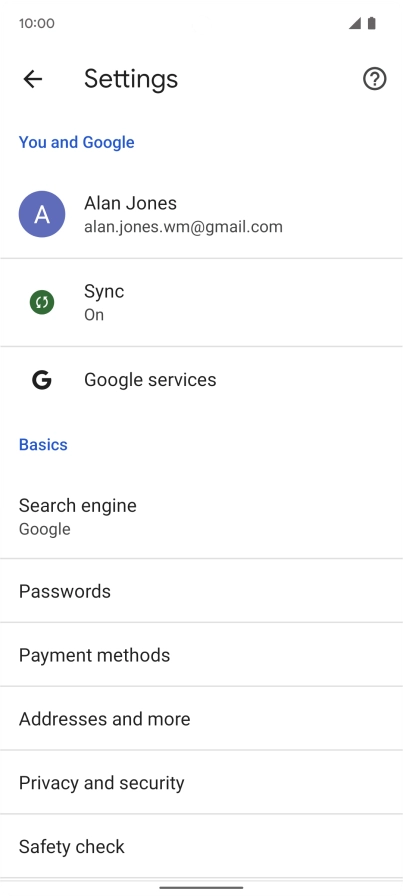Open Google services
403x896 pixels.
pos(201,379)
